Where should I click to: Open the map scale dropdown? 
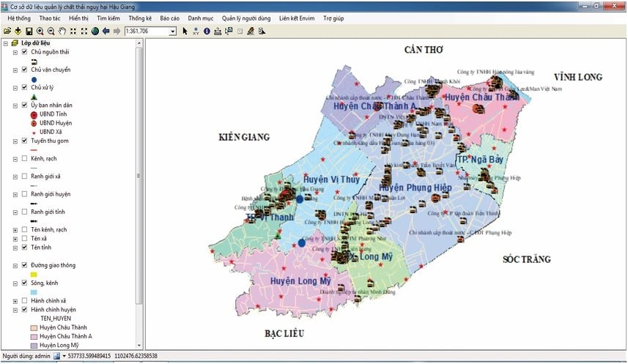click(173, 31)
